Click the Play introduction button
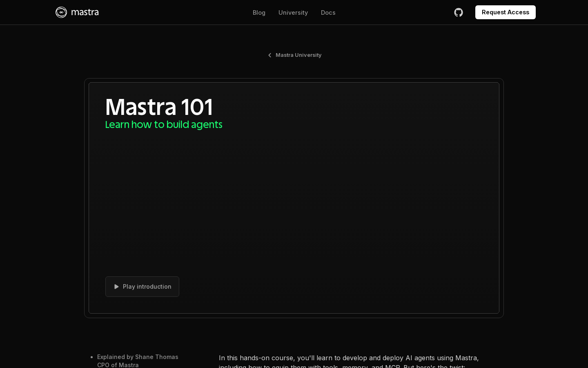The width and height of the screenshot is (588, 368). click(x=142, y=287)
